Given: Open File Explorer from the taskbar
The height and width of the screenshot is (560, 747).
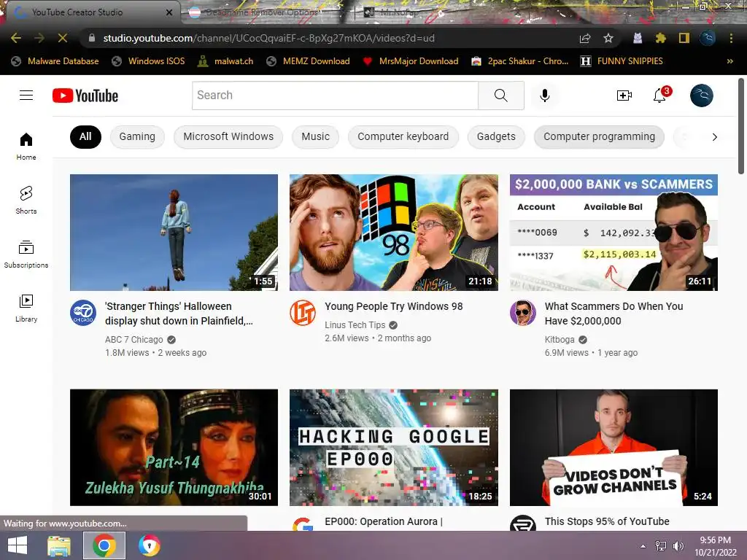Looking at the screenshot, I should (58, 545).
